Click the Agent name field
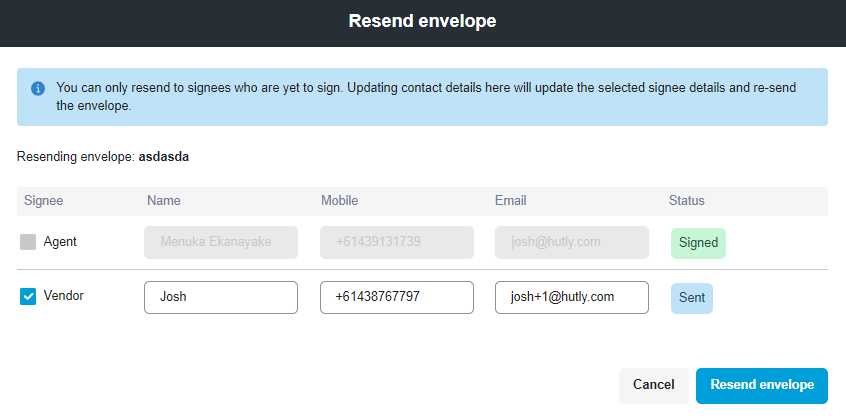Screen dimensions: 846x419 (221, 242)
